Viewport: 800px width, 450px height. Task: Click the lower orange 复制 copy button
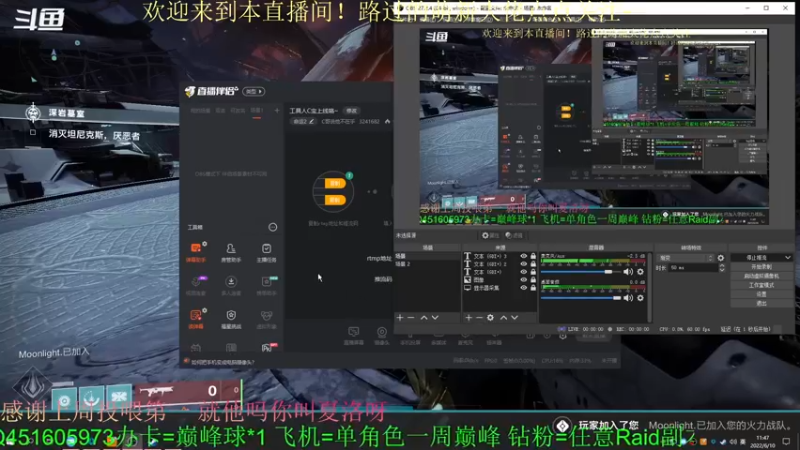pos(335,200)
